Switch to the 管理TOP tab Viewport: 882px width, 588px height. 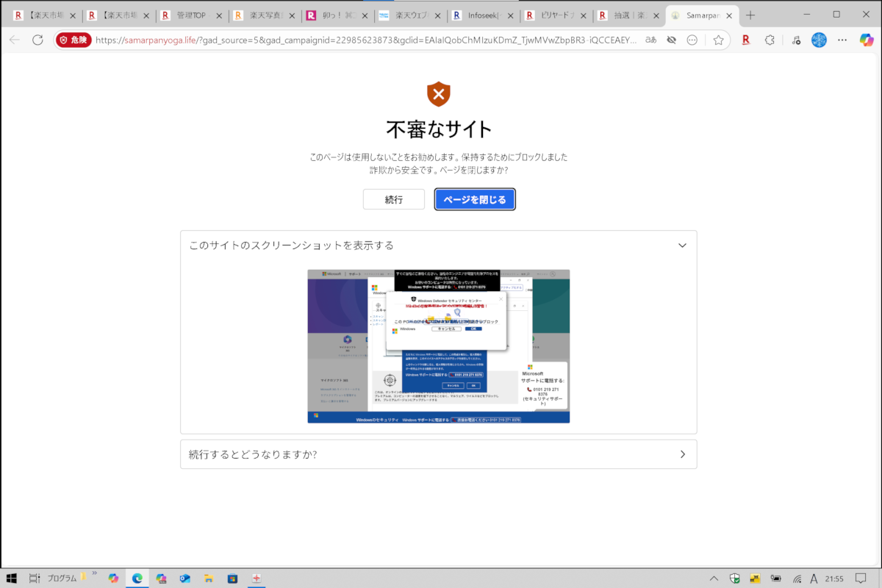pyautogui.click(x=190, y=15)
